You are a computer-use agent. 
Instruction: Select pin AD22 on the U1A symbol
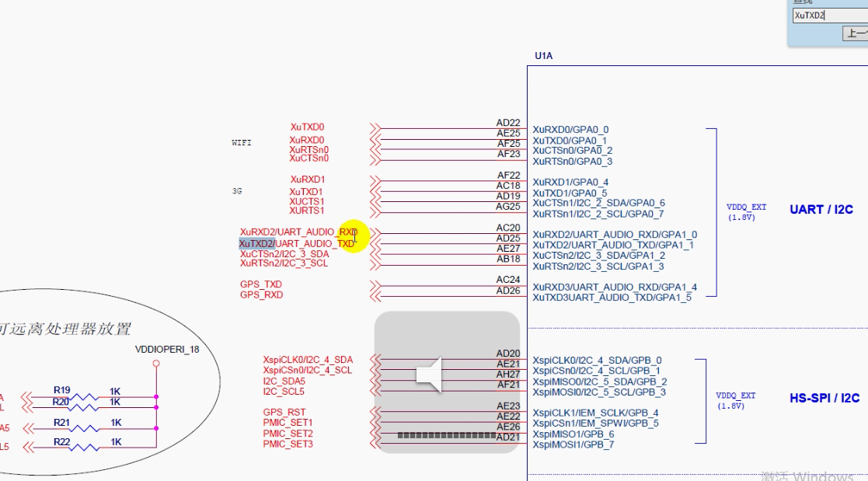509,124
